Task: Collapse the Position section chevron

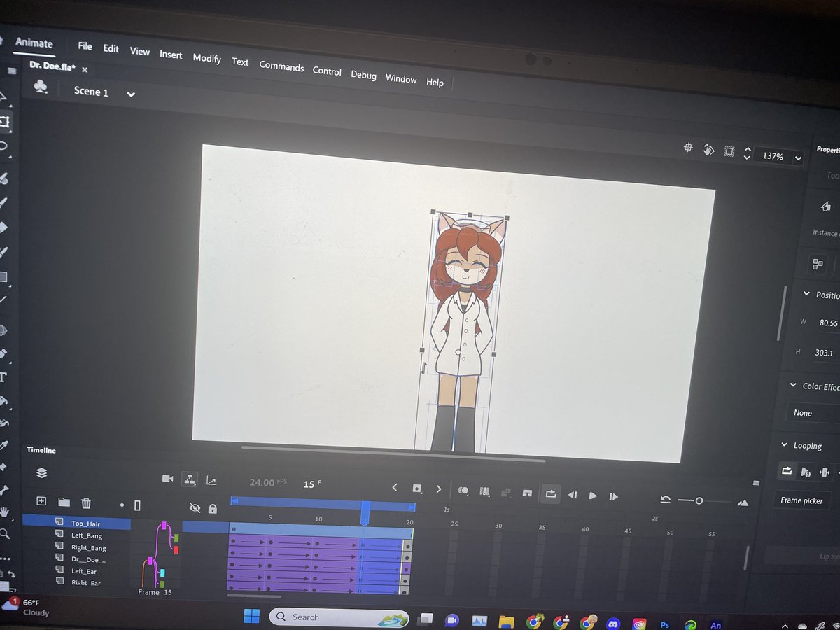Action: [806, 295]
